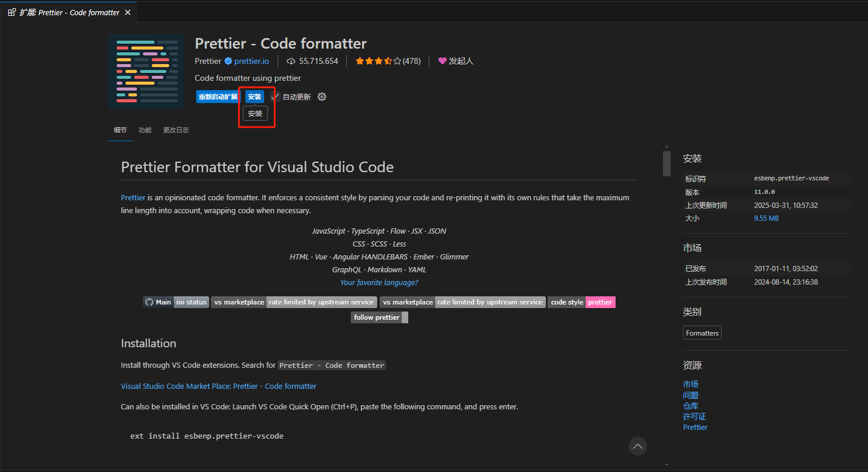868x472 pixels.
Task: Click the blue 安装 button
Action: coord(254,97)
